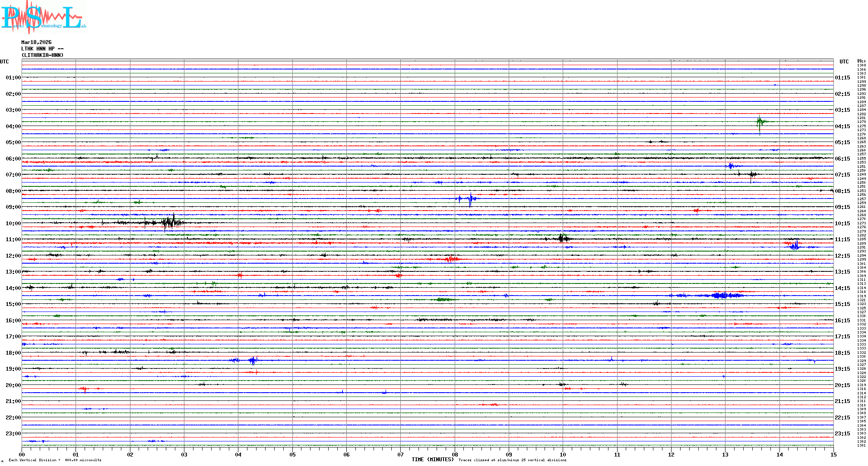Screen dimensions: 868x466
Task: Click the top-left UTC header label
Action: [4, 62]
